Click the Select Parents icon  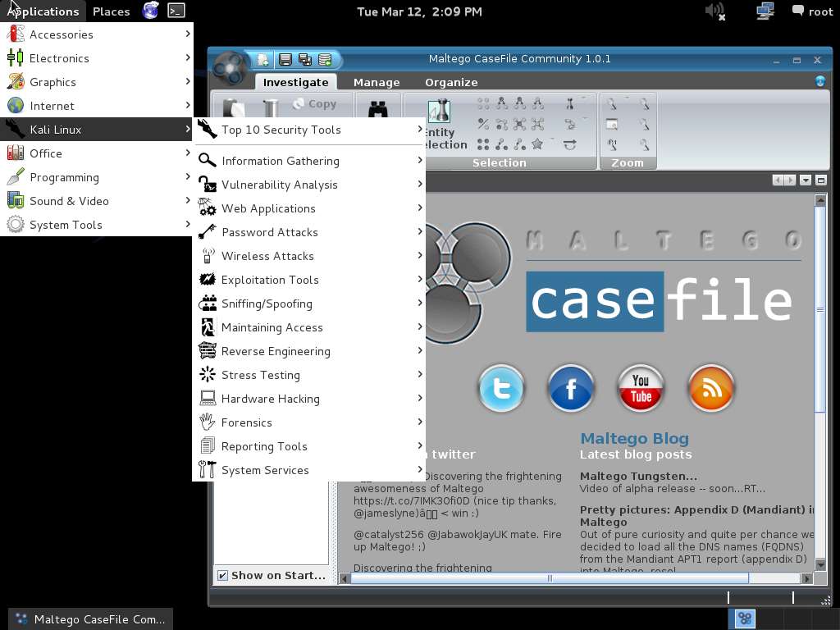coord(502,103)
